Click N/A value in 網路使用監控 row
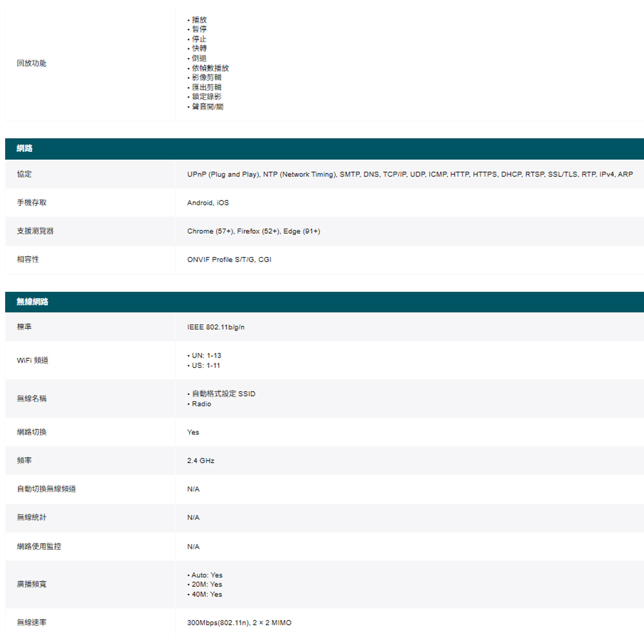 [x=193, y=547]
